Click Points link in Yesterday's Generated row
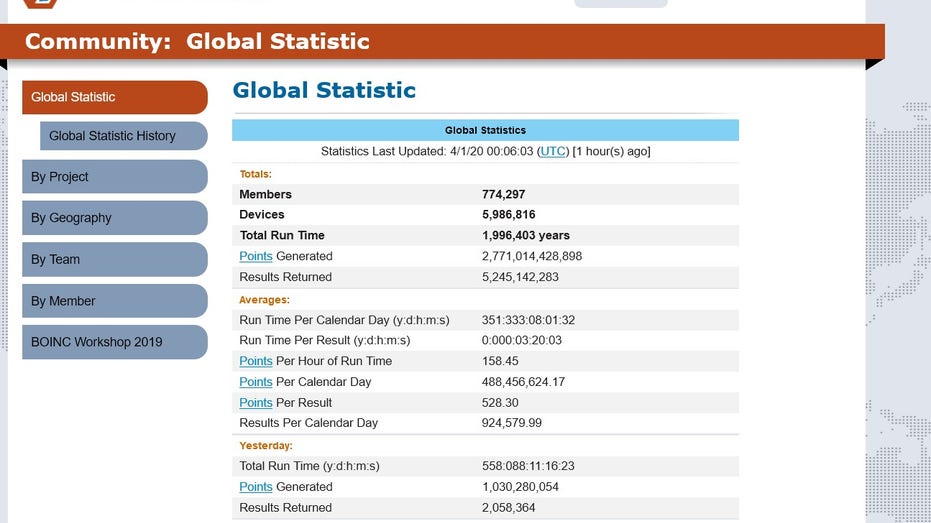The image size is (931, 523). (256, 487)
